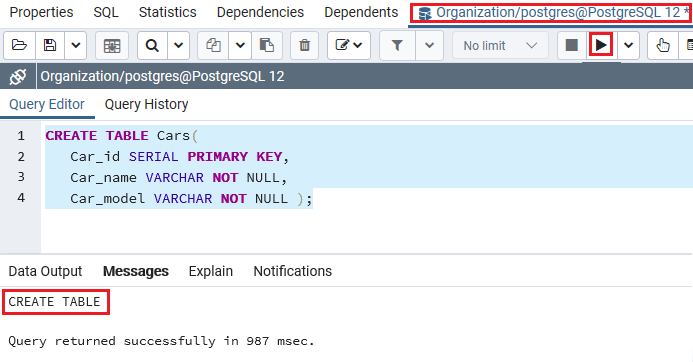This screenshot has height=362, width=693.
Task: Open the No limit rows dropdown
Action: (500, 45)
